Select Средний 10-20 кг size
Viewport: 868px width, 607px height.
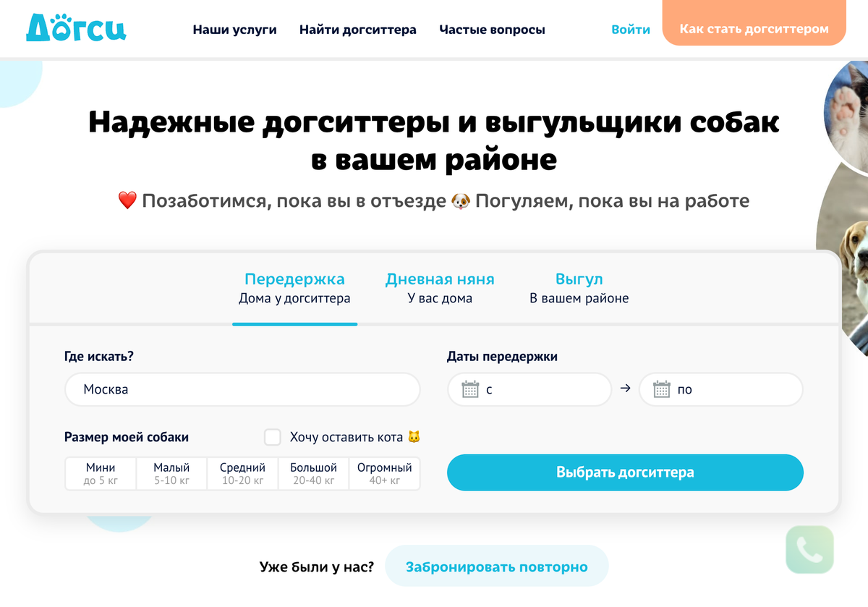tap(242, 474)
